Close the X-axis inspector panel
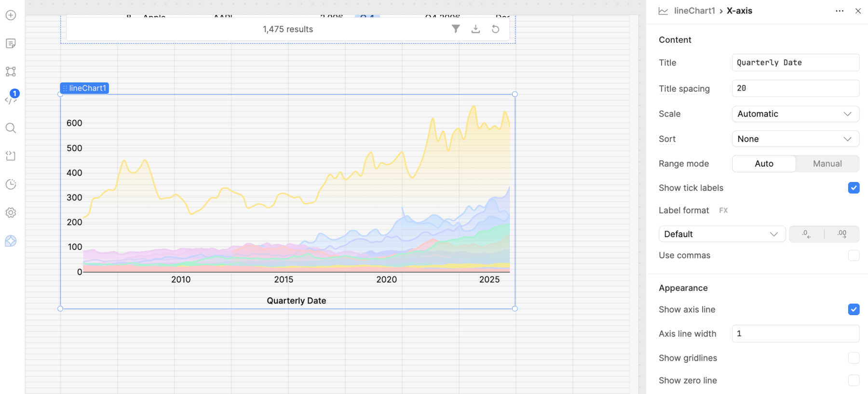Viewport: 868px width, 394px height. point(858,11)
